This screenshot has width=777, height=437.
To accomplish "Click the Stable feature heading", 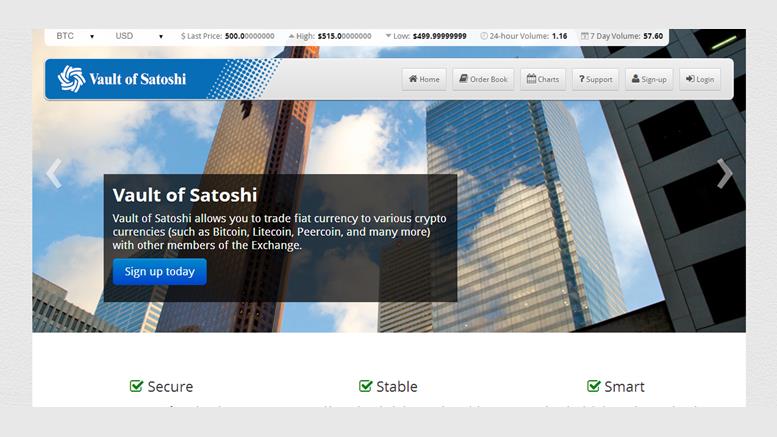I will (x=397, y=386).
